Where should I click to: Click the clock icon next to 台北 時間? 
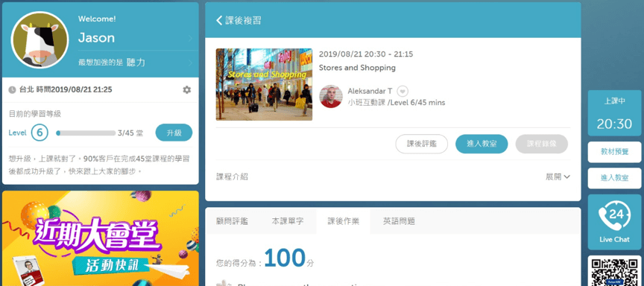(13, 90)
